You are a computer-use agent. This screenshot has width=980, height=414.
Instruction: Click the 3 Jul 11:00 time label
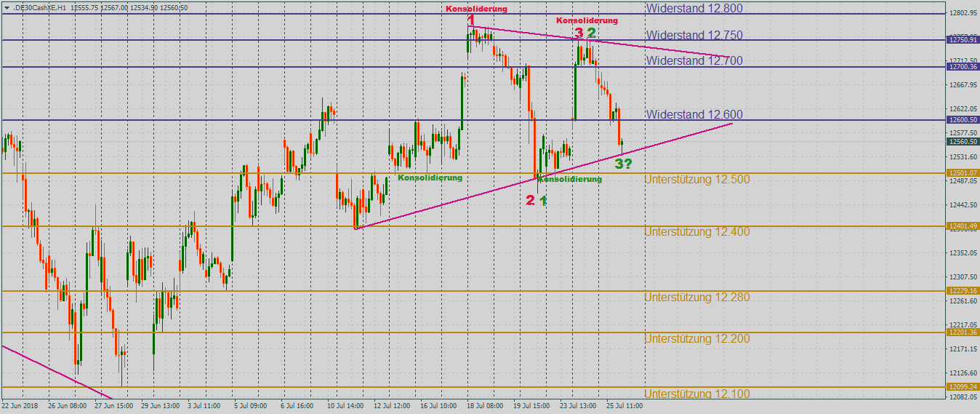(204, 406)
